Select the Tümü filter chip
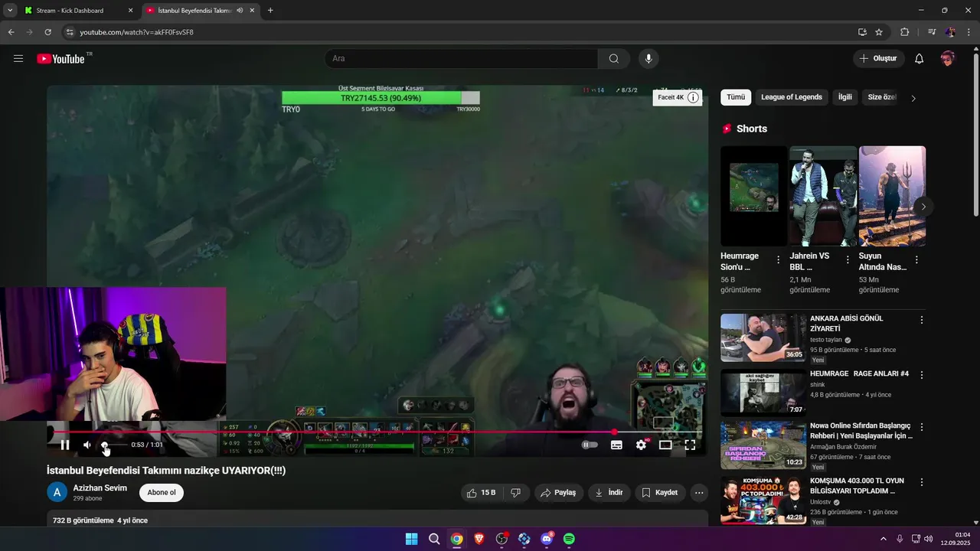The height and width of the screenshot is (551, 980). pyautogui.click(x=736, y=97)
